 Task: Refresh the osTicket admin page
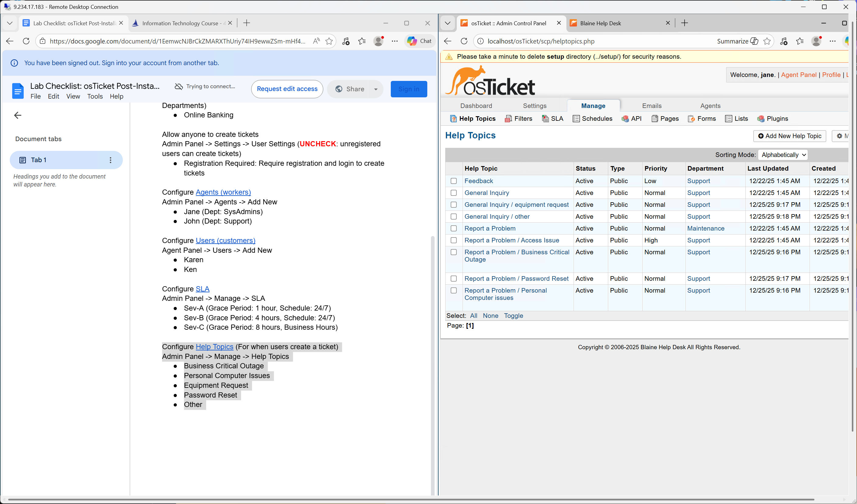(464, 41)
